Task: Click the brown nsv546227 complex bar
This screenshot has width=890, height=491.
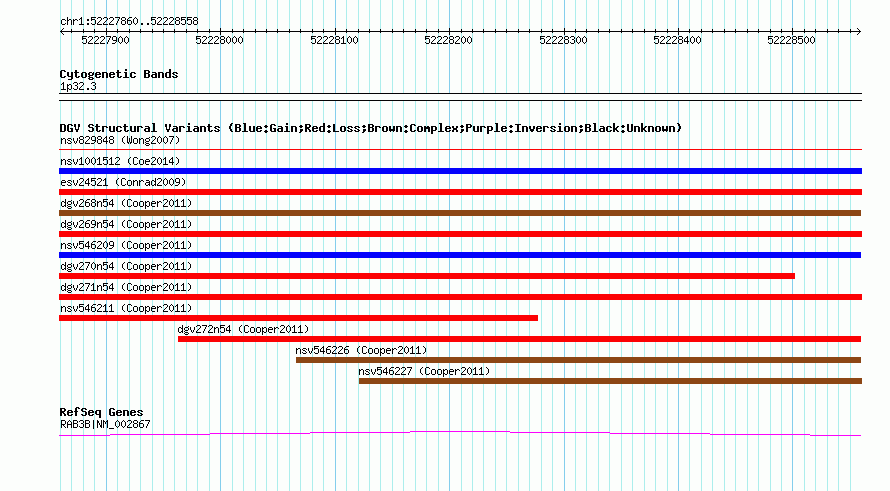Action: coord(610,381)
